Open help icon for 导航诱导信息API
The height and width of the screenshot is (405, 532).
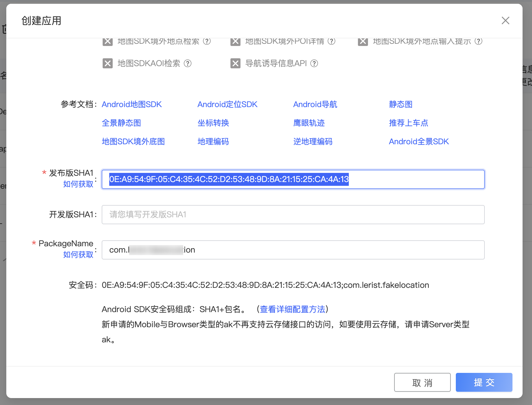click(x=314, y=63)
